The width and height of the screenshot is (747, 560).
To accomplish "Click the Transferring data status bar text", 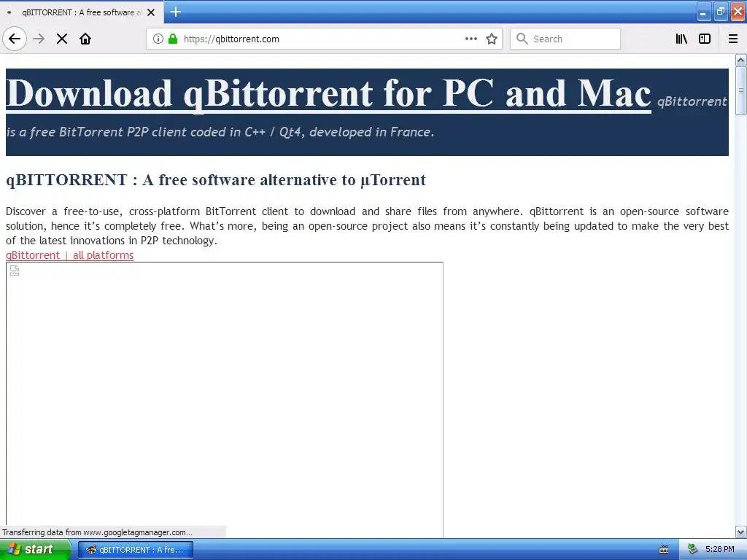I will pos(97,532).
